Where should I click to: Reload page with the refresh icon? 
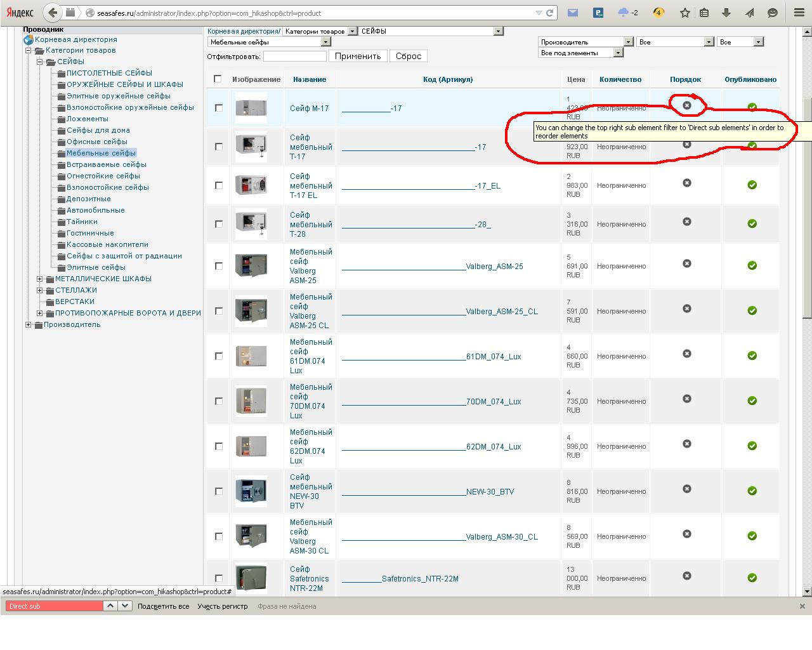550,13
